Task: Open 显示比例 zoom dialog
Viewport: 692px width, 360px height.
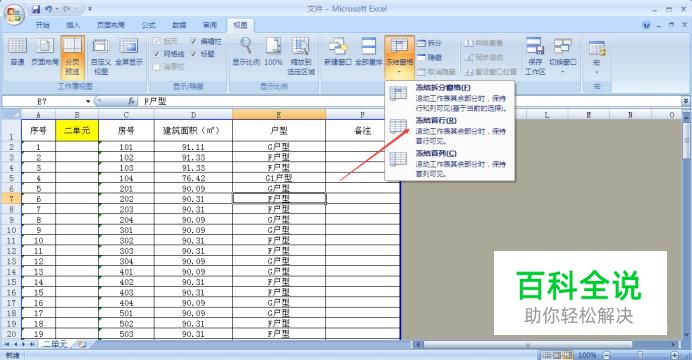Action: [246, 52]
